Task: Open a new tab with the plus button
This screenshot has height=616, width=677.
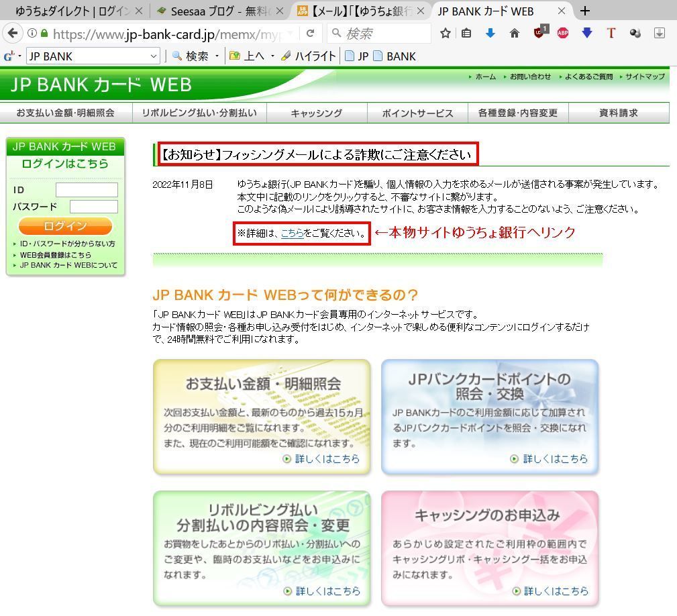Action: pos(585,11)
